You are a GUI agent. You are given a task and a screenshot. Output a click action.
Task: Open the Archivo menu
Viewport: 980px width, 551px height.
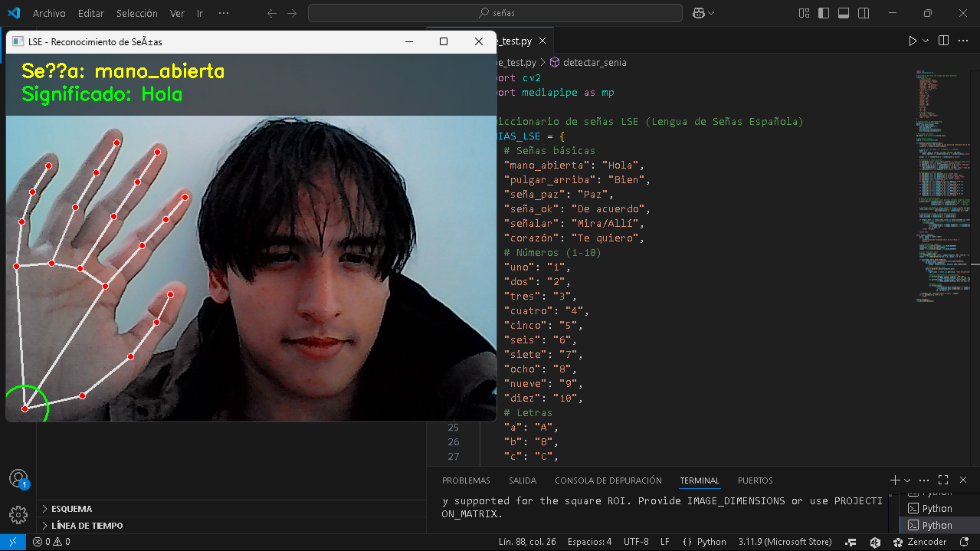point(49,13)
